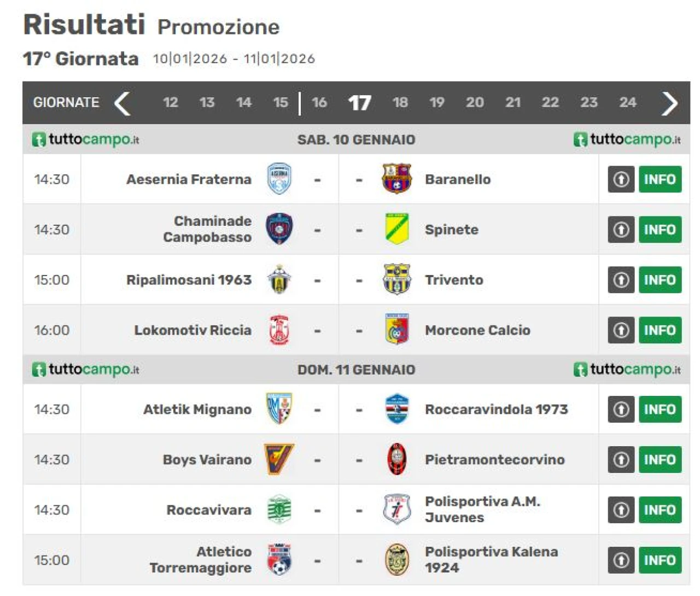Click the arrow icon for the Atletik Mignano match

point(621,409)
